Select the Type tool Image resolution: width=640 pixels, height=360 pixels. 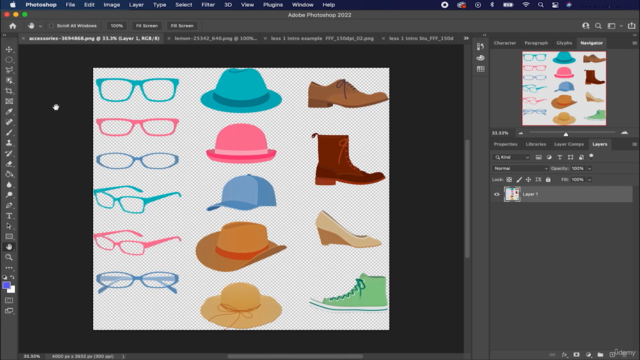pos(9,216)
